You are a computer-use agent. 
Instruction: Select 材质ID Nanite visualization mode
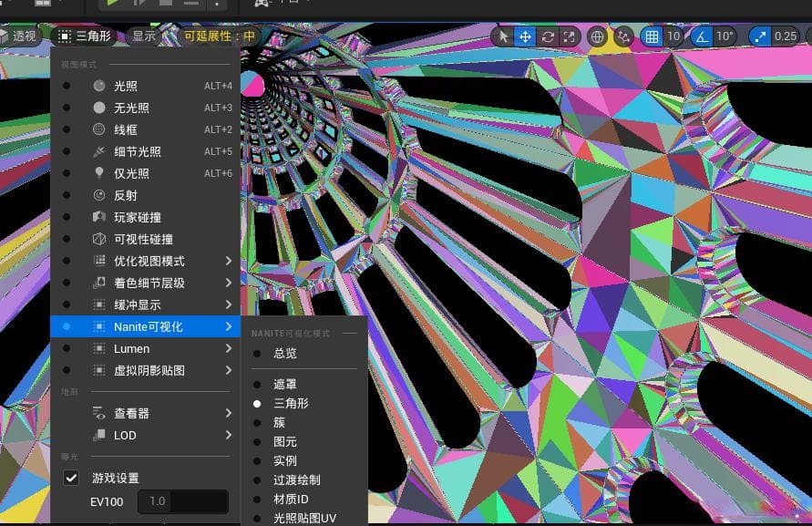pos(304,499)
